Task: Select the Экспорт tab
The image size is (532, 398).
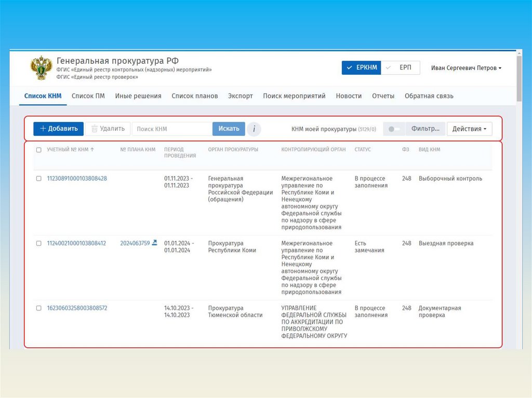Action: pos(240,96)
